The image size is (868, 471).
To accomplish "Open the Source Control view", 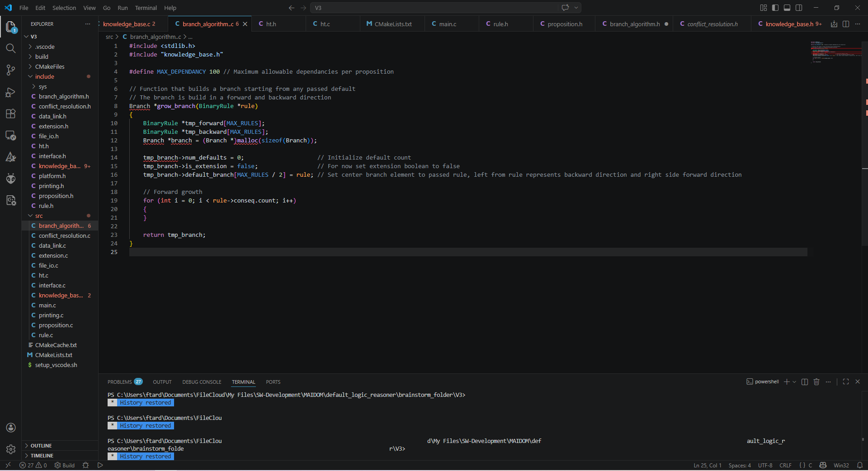I will (x=11, y=70).
